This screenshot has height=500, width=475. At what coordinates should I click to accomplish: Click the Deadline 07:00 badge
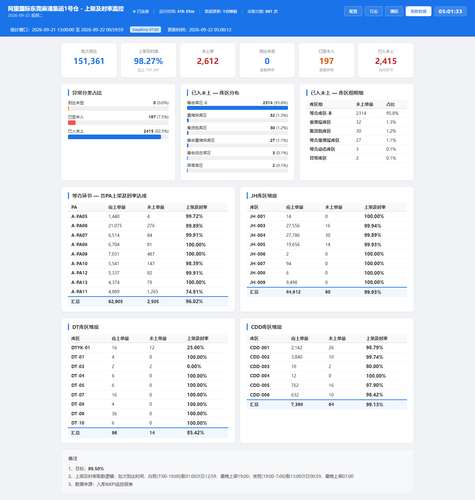pos(145,30)
